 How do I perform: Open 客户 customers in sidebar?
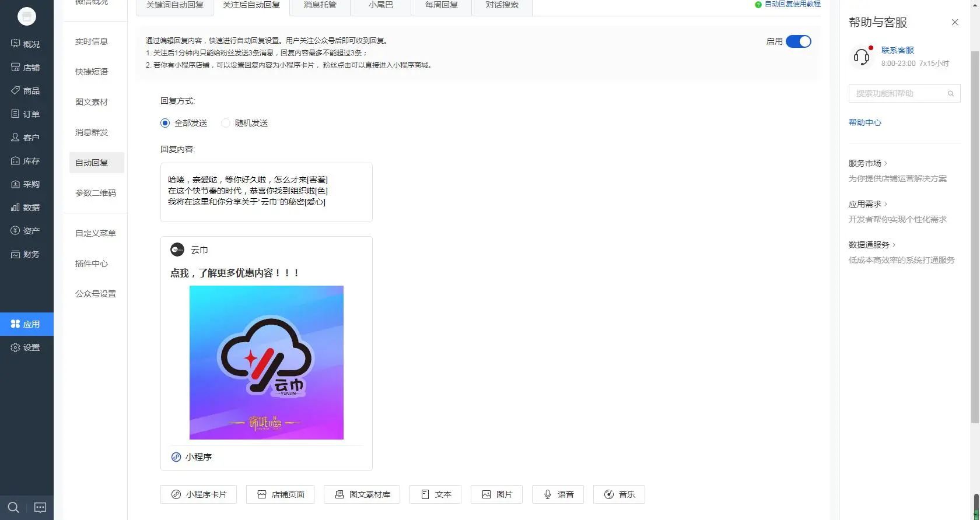point(26,137)
